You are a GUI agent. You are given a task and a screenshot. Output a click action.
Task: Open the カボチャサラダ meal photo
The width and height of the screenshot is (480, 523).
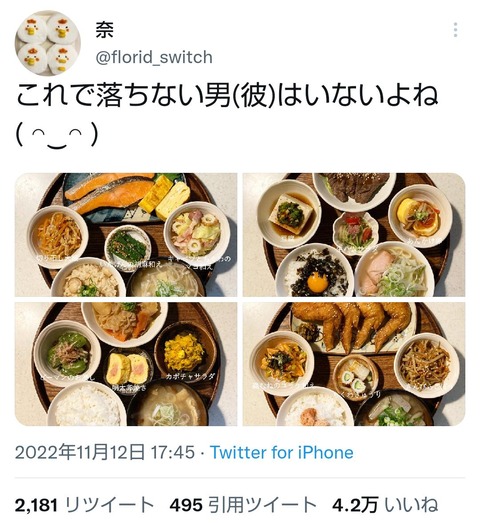point(126,364)
